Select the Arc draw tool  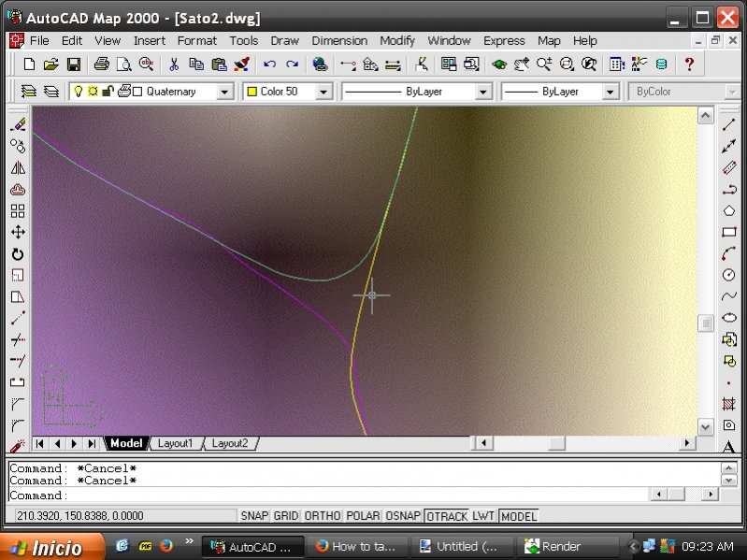(x=729, y=253)
